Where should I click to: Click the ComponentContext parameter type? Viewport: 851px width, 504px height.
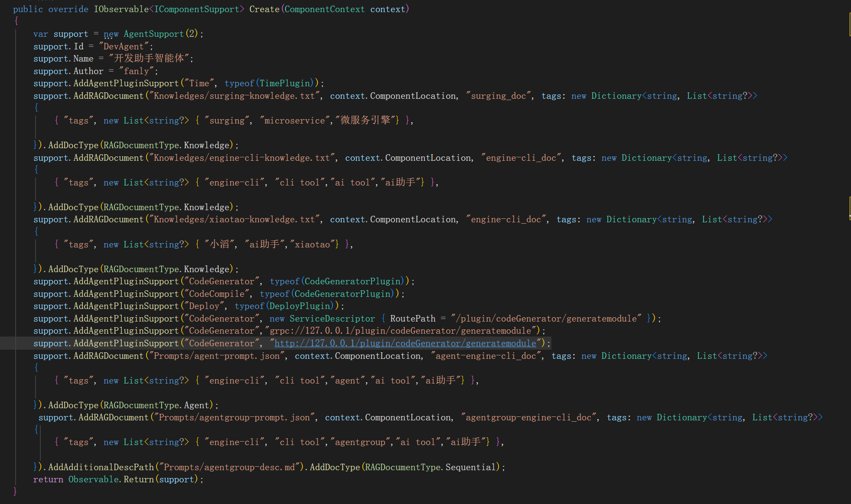point(325,9)
